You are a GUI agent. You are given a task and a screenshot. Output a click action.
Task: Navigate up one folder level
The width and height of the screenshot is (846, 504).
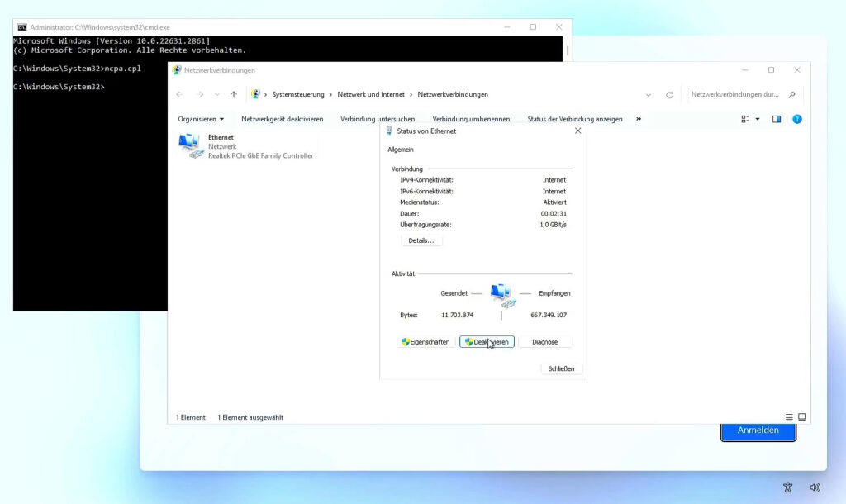pyautogui.click(x=234, y=94)
